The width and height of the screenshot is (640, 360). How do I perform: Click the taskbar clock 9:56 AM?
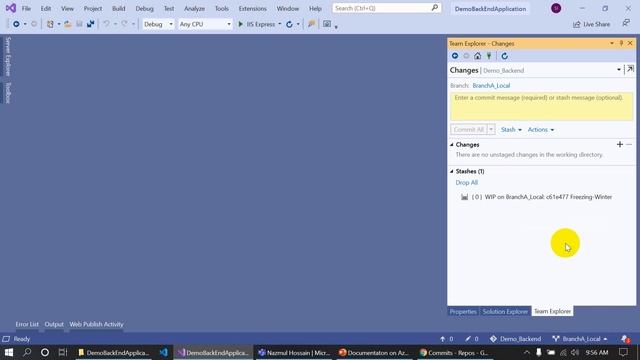click(597, 352)
